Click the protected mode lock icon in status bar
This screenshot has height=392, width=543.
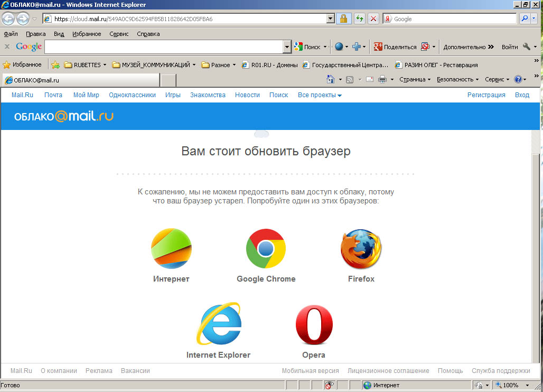pyautogui.click(x=479, y=385)
